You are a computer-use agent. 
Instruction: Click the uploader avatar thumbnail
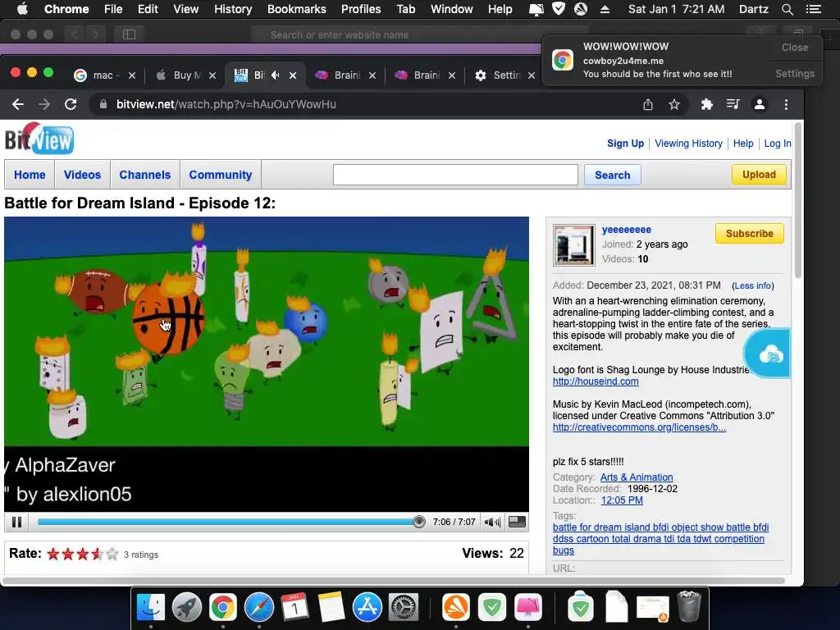tap(573, 244)
